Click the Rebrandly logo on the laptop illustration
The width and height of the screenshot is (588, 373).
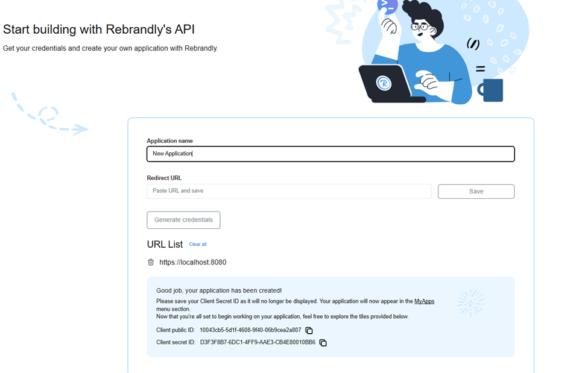(x=384, y=83)
